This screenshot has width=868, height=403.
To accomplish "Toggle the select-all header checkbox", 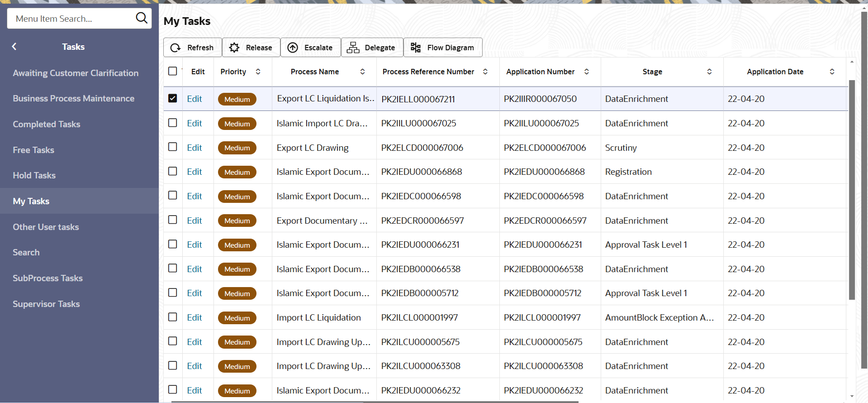I will [172, 71].
